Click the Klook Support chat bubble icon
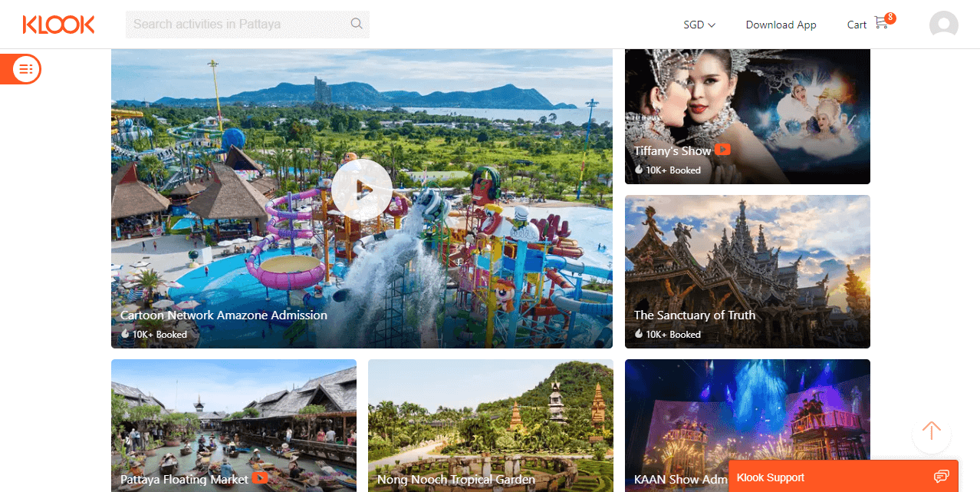 point(942,477)
